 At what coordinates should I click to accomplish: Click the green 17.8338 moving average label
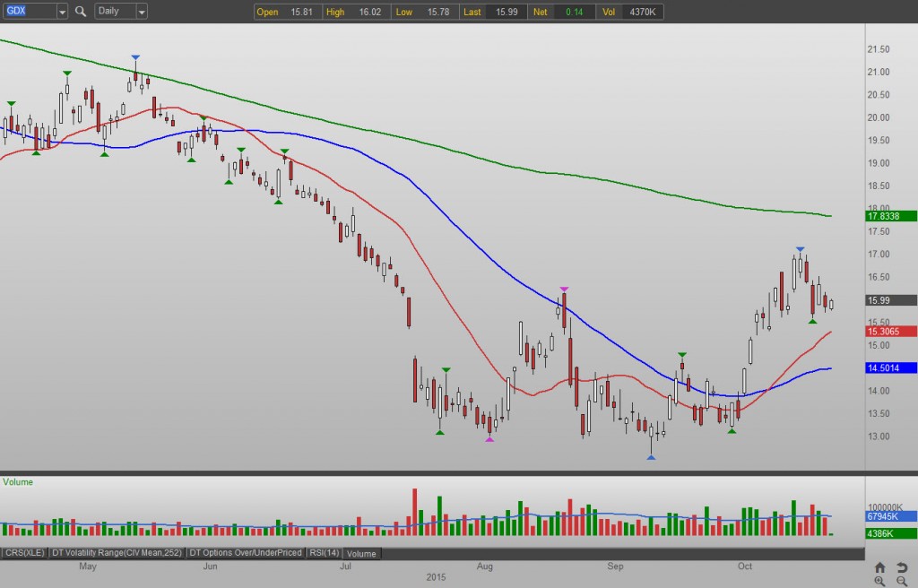coord(891,216)
